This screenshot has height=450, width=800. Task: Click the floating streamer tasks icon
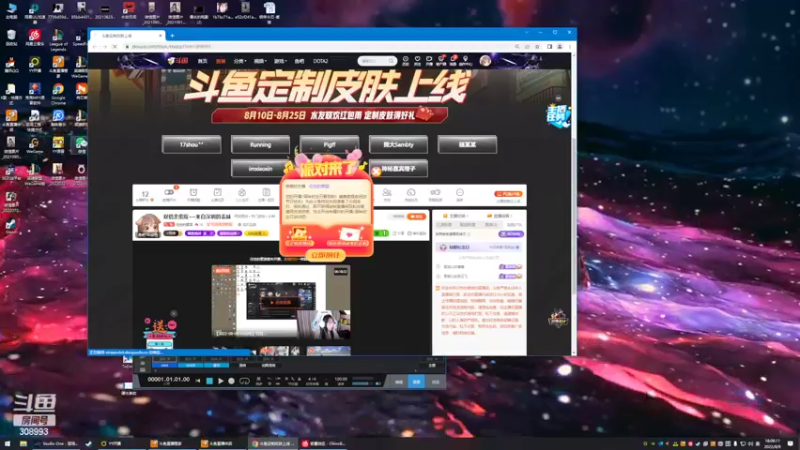(558, 117)
